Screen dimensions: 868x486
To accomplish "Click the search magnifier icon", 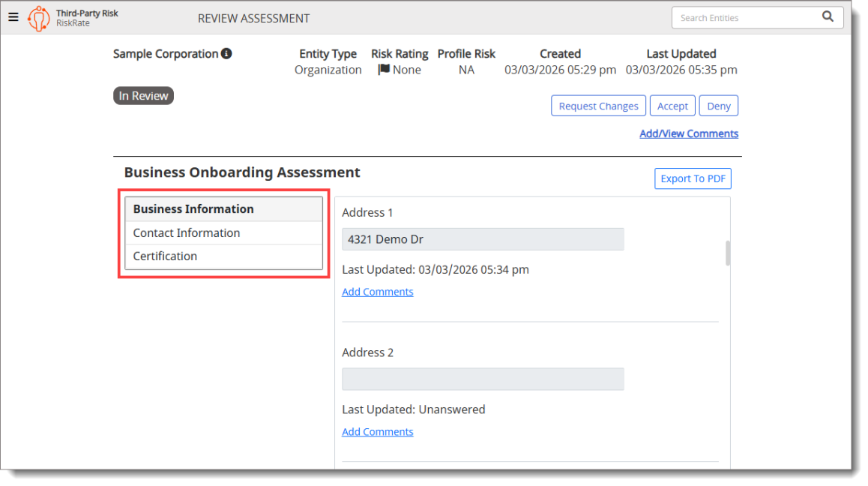I will click(x=828, y=16).
